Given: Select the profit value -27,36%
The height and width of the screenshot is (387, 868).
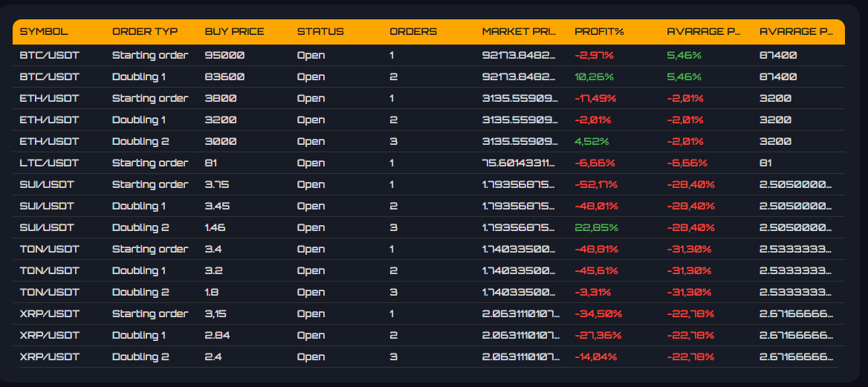Looking at the screenshot, I should [x=597, y=336].
